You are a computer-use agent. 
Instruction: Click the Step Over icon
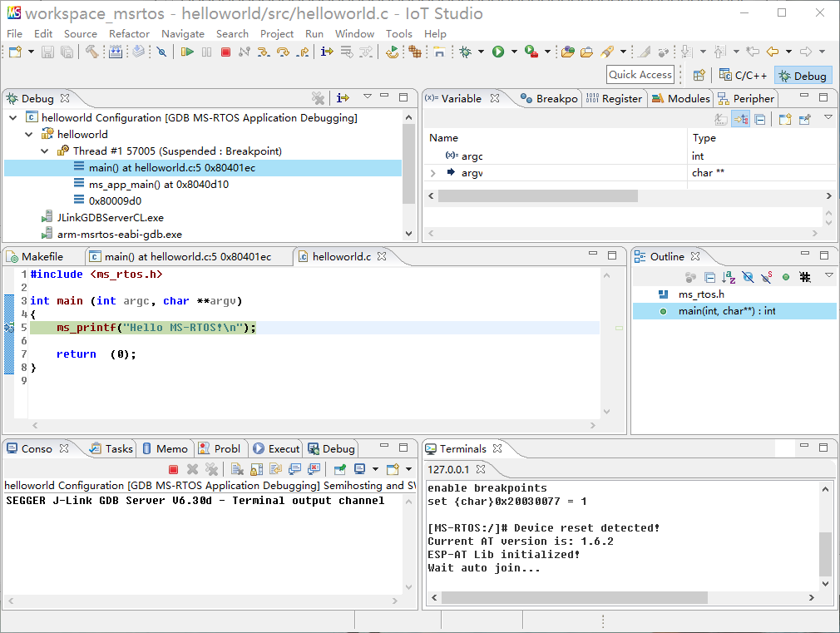tap(283, 52)
